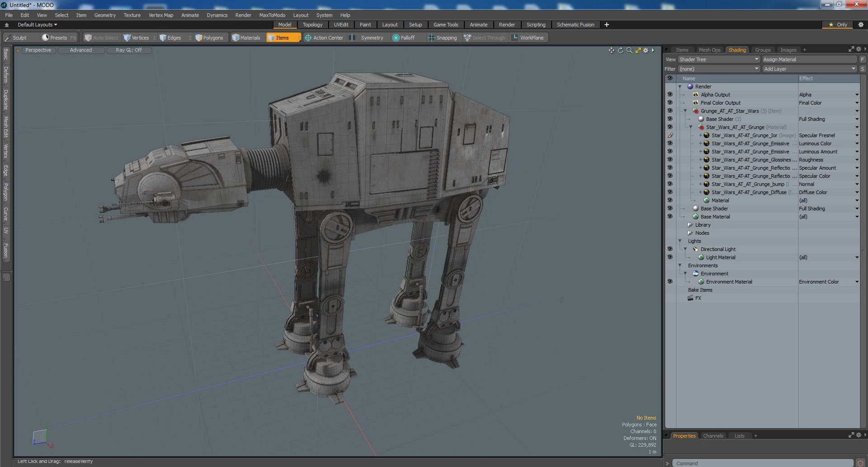Switch to Edges selection mode
The height and width of the screenshot is (467, 868).
[170, 38]
